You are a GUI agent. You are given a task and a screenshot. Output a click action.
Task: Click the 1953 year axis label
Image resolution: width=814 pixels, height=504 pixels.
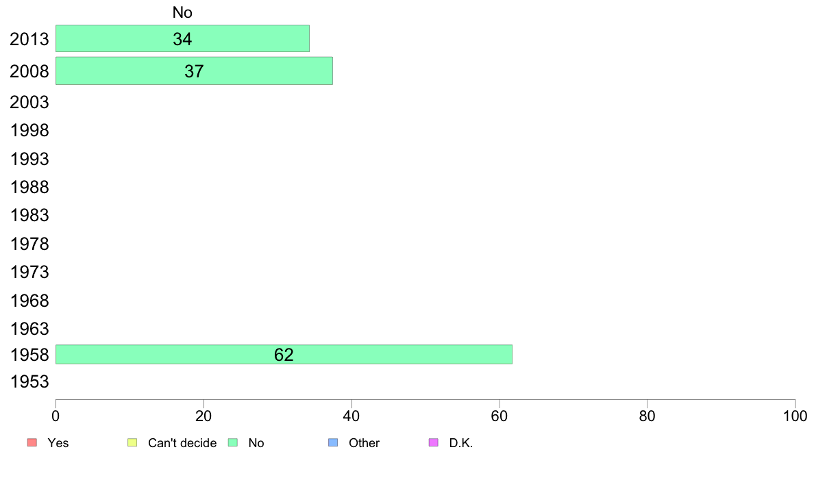coord(29,382)
